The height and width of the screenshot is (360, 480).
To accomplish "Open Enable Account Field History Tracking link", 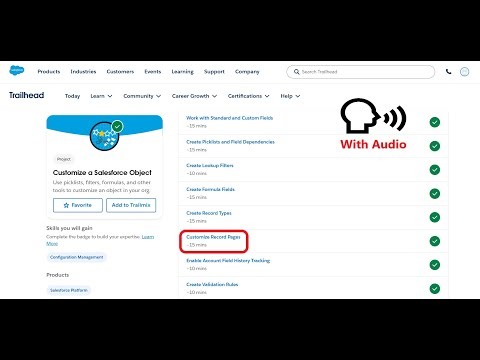I will point(228,260).
